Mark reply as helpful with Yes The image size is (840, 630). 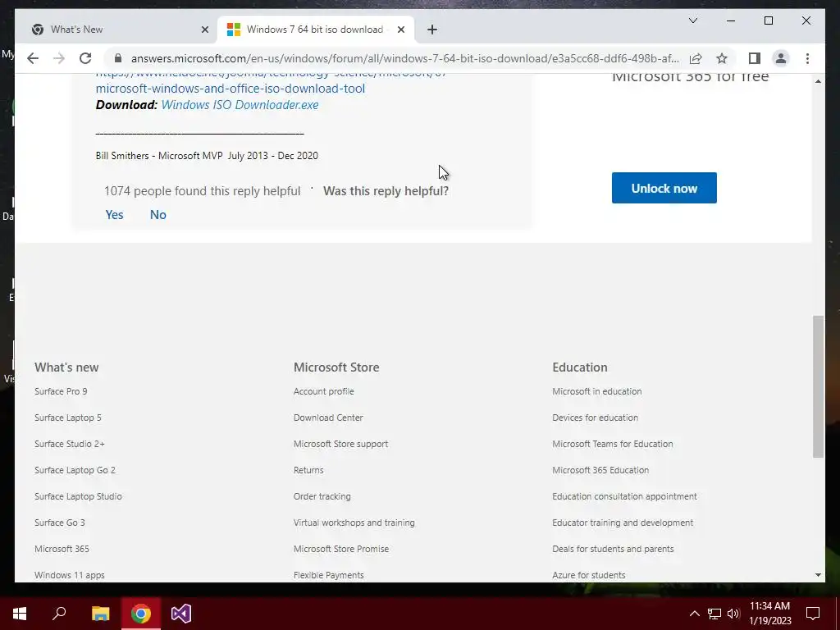coord(115,215)
